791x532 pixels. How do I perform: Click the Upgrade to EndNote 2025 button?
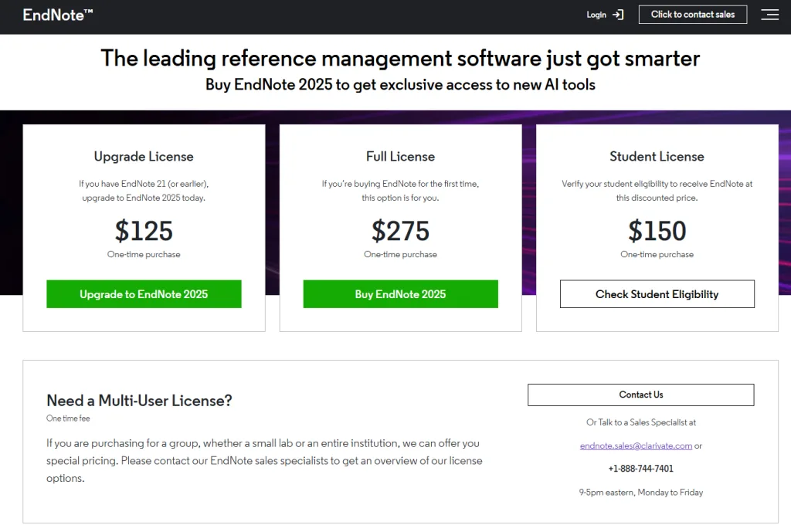[144, 294]
